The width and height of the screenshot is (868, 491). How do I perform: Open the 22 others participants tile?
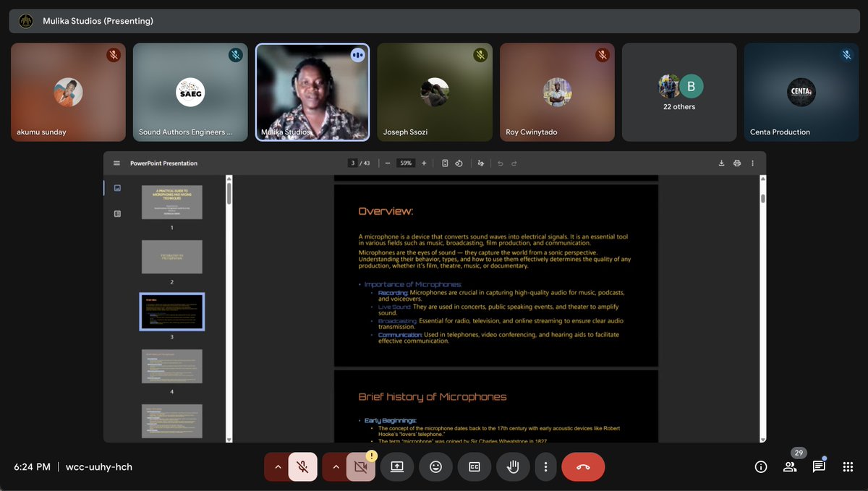click(x=679, y=92)
